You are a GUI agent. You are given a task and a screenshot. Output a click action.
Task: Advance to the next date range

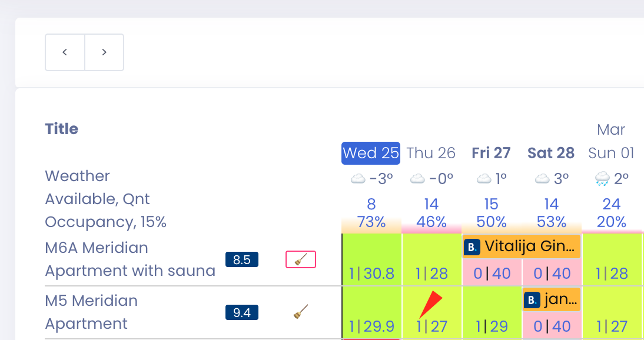coord(104,52)
